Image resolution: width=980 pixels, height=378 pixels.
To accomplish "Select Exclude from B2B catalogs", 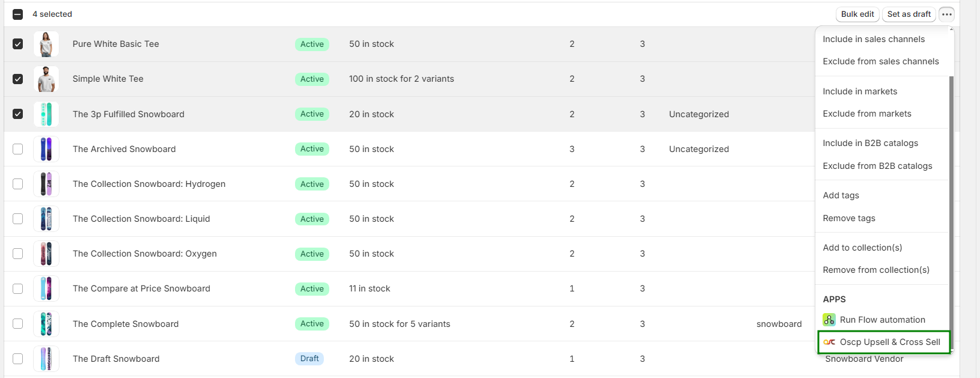I will click(x=877, y=166).
